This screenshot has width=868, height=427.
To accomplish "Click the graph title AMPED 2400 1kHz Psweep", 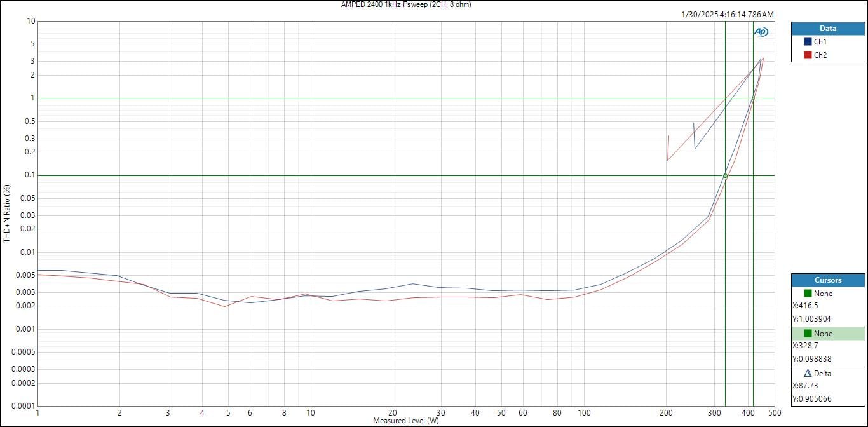I will (x=406, y=4).
